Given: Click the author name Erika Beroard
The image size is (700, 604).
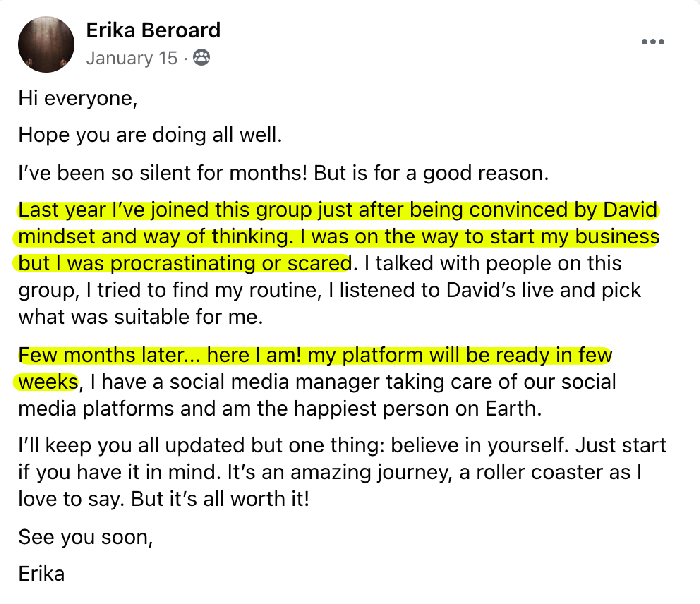Looking at the screenshot, I should 153,30.
